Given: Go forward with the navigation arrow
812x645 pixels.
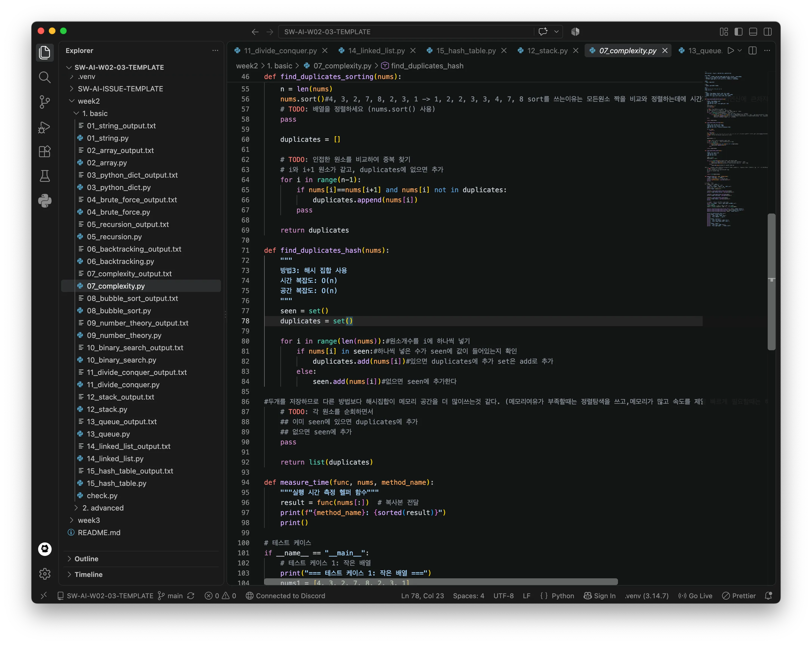Looking at the screenshot, I should (270, 32).
